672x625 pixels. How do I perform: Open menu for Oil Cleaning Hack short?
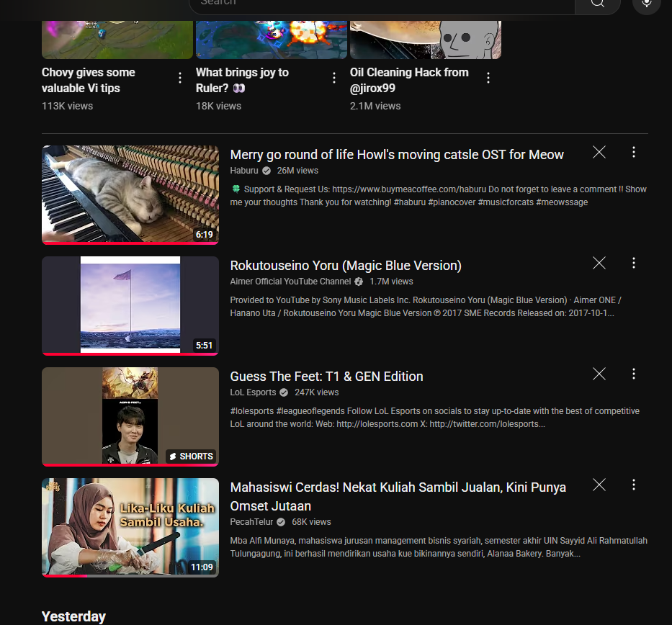coord(488,78)
